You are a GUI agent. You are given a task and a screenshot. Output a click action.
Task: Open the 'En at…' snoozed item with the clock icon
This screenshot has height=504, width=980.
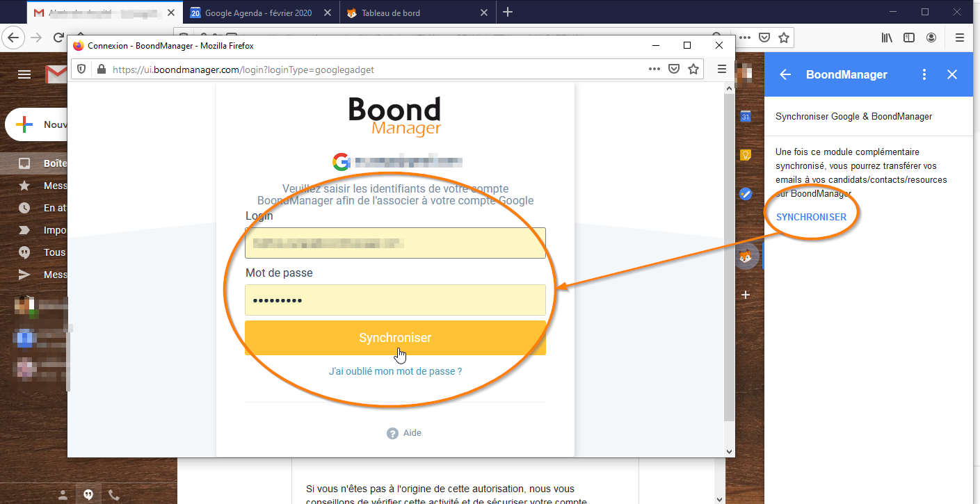(35, 208)
